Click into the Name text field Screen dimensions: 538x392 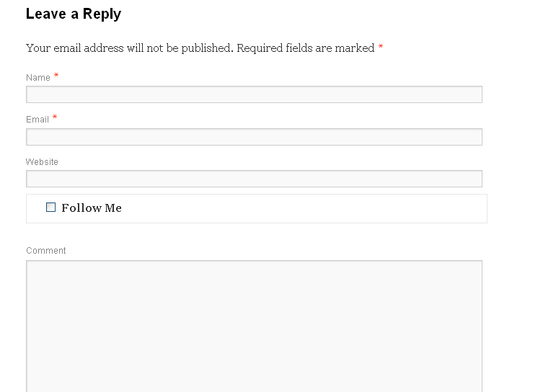pos(254,94)
